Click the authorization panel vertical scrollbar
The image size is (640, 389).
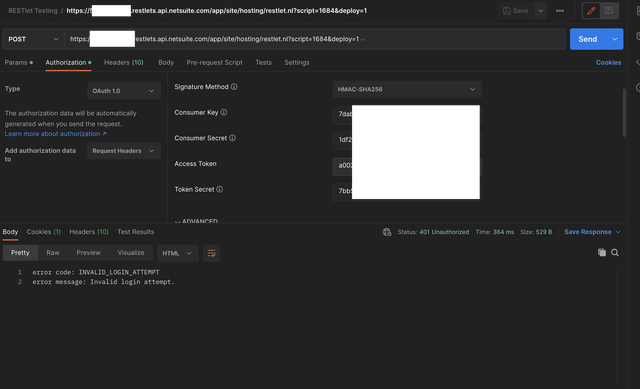point(624,113)
